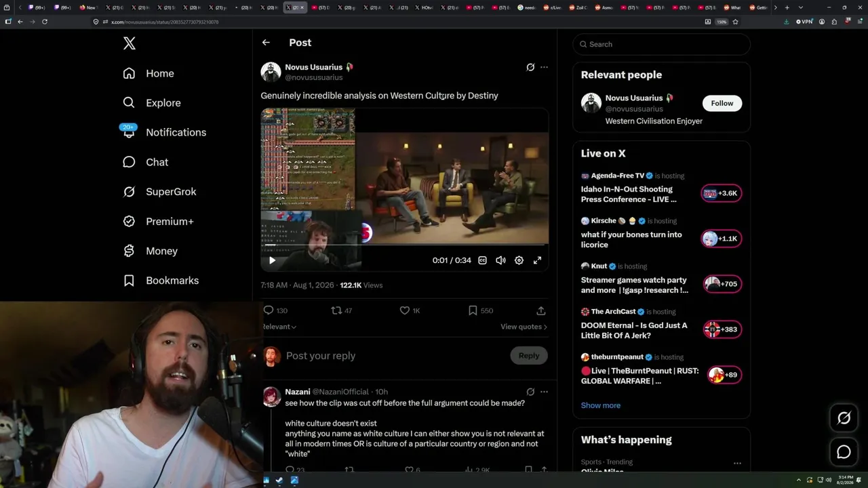This screenshot has width=868, height=488.
Task: Bookmark the post with 550 bookmarks
Action: (x=480, y=310)
